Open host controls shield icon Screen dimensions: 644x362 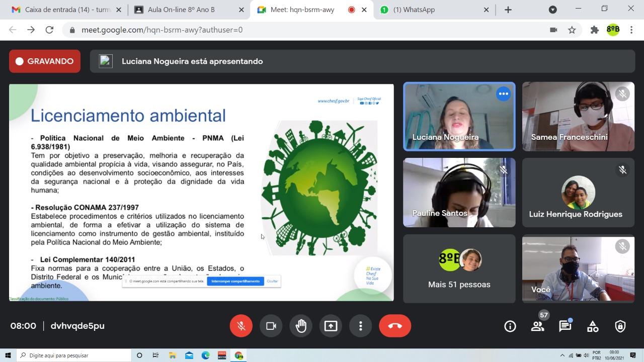click(x=620, y=326)
